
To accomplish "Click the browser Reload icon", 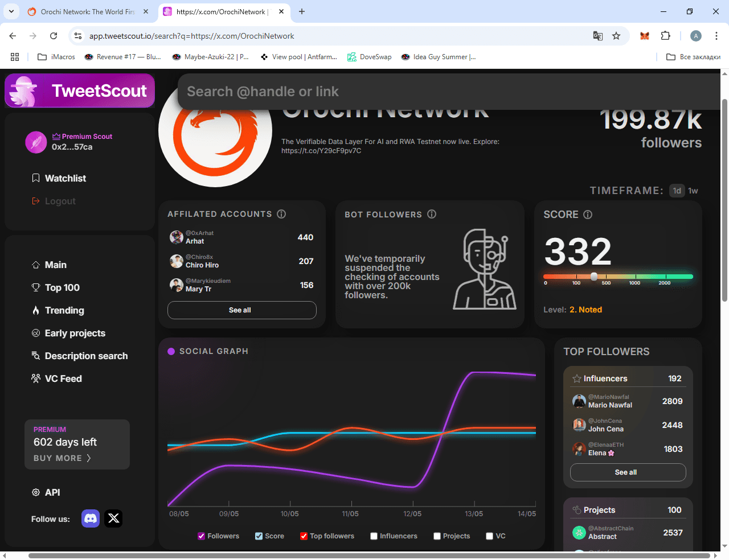I will pyautogui.click(x=54, y=36).
